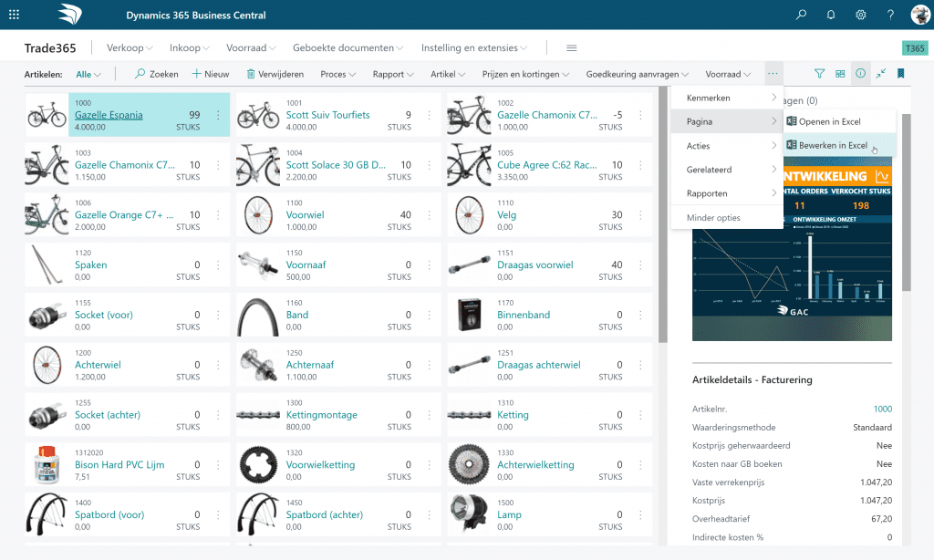Open the Inkoop navigation menu
The image size is (934, 560).
[190, 47]
